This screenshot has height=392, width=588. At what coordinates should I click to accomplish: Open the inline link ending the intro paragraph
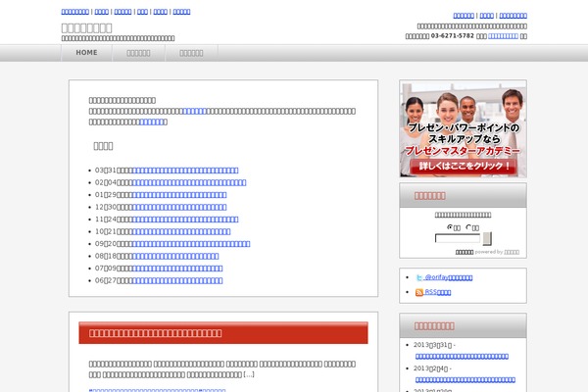[x=153, y=122]
